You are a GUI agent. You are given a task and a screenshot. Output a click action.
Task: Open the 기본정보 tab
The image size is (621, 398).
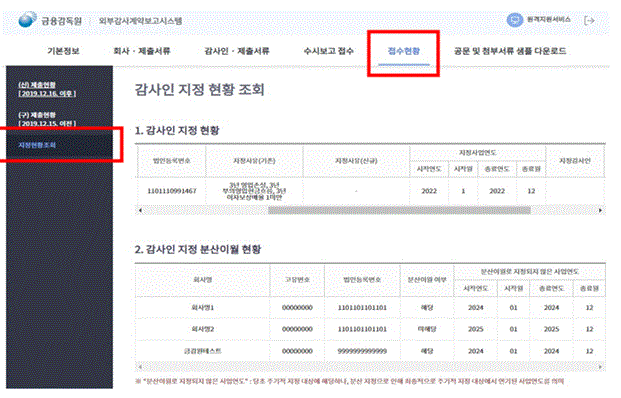pyautogui.click(x=63, y=51)
